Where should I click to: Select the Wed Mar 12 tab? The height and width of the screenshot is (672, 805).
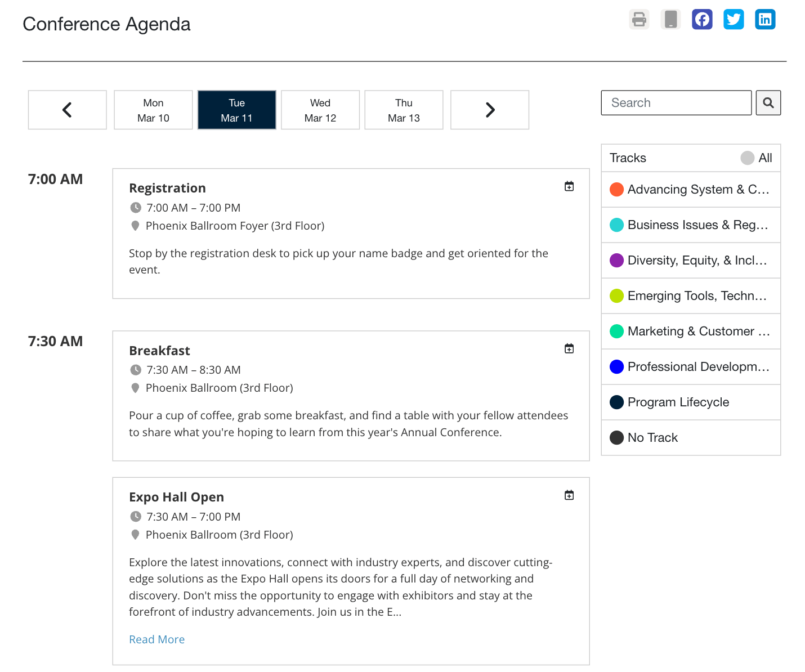click(320, 110)
